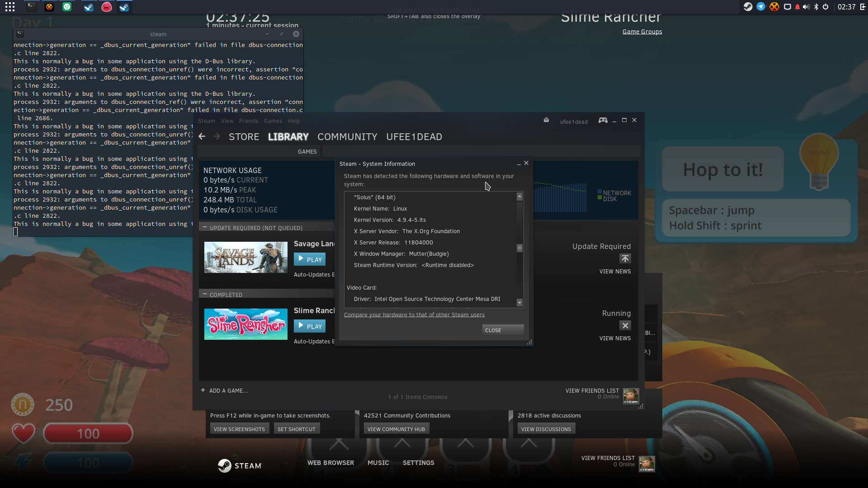Open the red notification bell

click(797, 7)
